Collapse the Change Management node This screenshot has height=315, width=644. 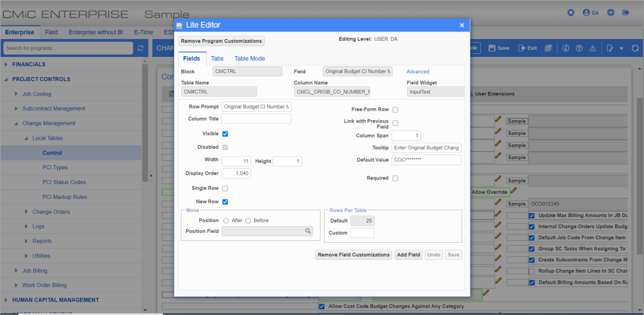(17, 123)
